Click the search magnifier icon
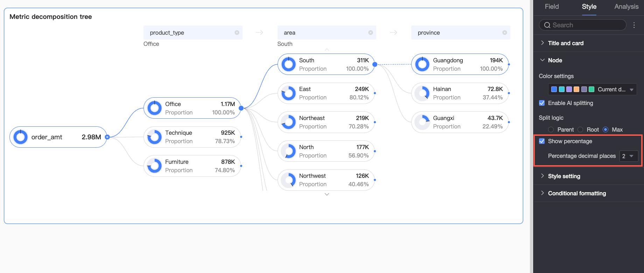 (547, 25)
